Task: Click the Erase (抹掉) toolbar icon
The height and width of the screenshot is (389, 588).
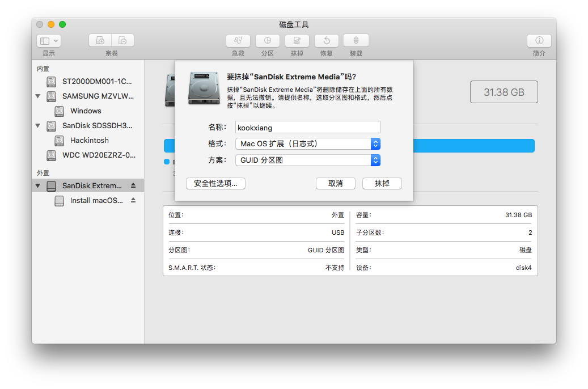Action: pyautogui.click(x=297, y=41)
